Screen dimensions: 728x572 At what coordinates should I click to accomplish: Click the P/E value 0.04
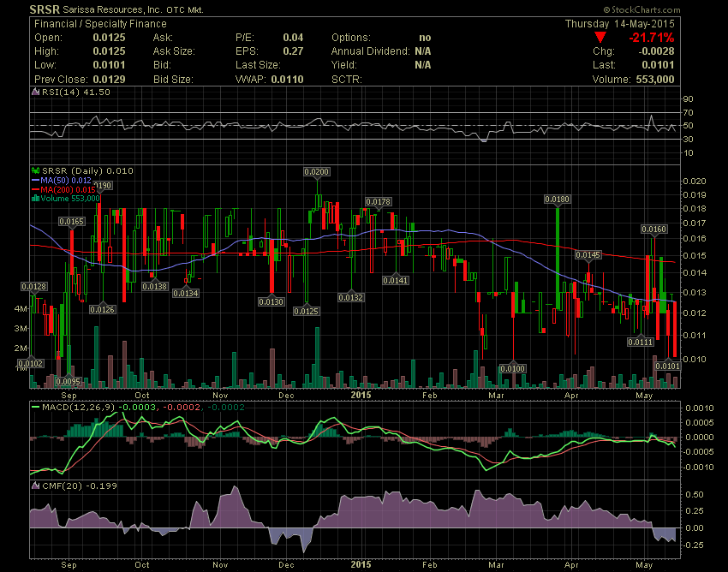click(293, 38)
